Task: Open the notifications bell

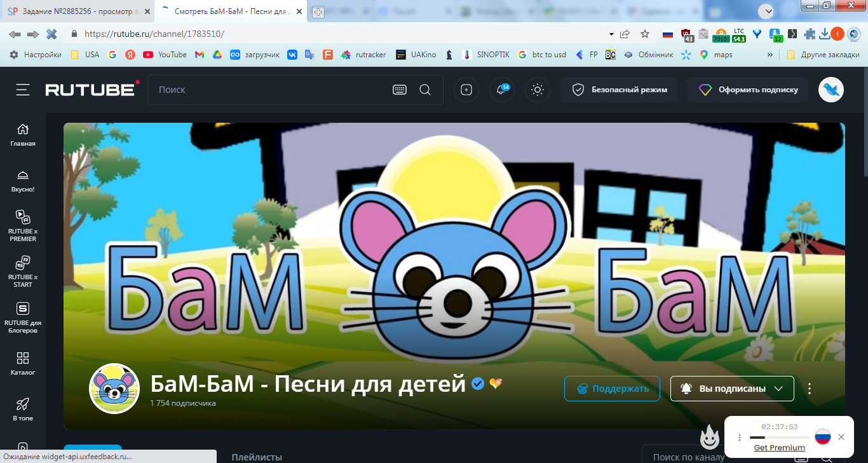Action: coord(502,90)
